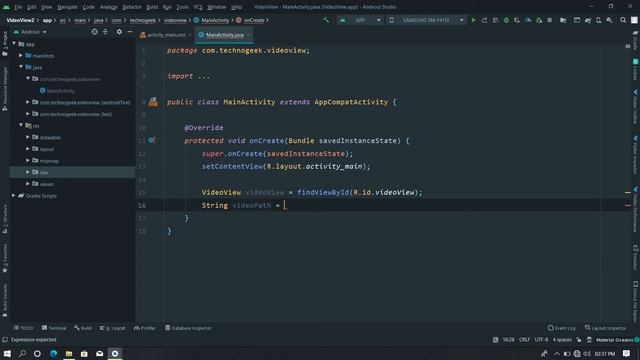Toggle the Favorites side tab
Viewport: 640px width, 360px height.
coord(5,258)
